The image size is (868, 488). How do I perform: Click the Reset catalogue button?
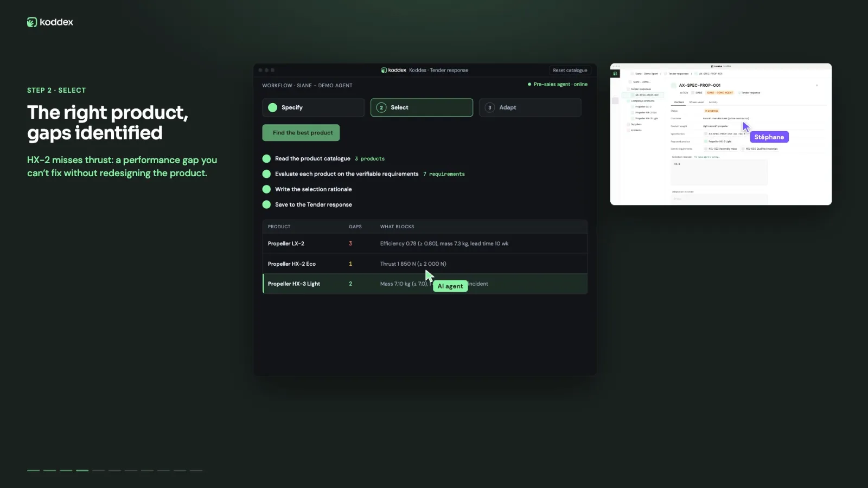[x=570, y=70]
